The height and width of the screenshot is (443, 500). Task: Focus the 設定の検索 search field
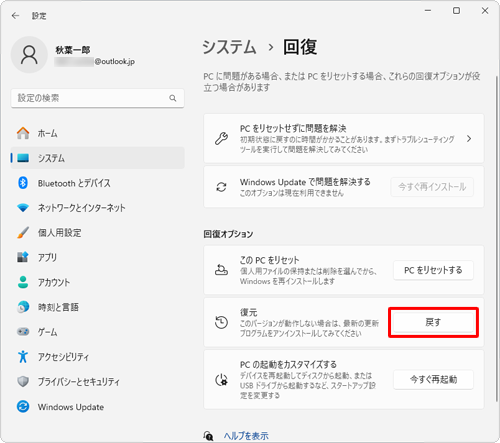click(x=97, y=98)
